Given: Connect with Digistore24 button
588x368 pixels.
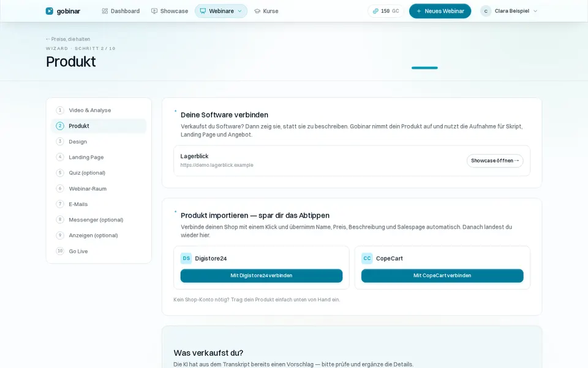Looking at the screenshot, I should tap(262, 275).
